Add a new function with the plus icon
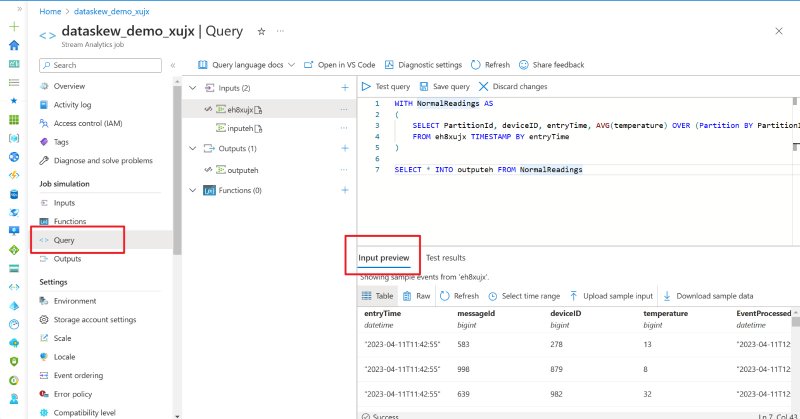The width and height of the screenshot is (800, 419). point(345,190)
